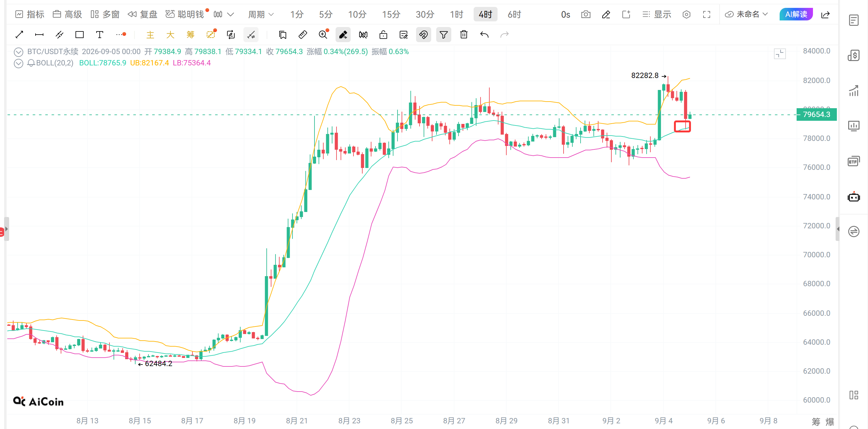
Task: Switch to the 15分 timeframe
Action: (x=391, y=14)
